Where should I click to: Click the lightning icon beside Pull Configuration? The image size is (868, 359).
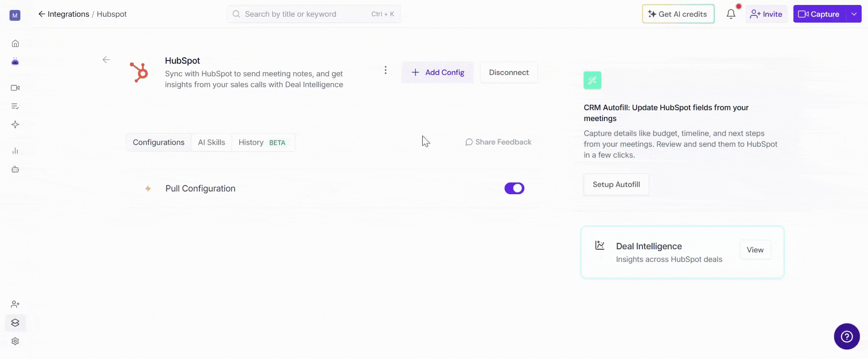coord(148,189)
